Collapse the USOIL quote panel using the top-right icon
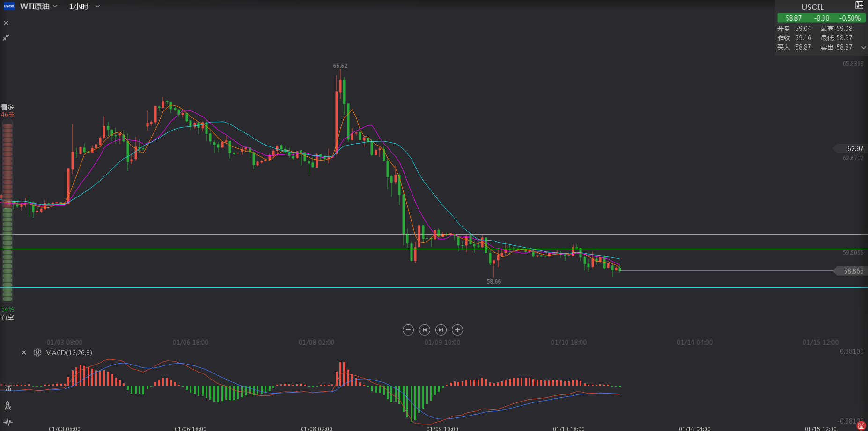The width and height of the screenshot is (868, 431). [x=859, y=6]
